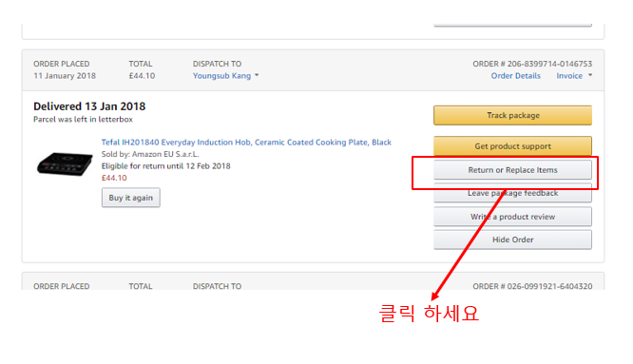Viewport: 633px width, 364px height.
Task: Click the £44.10 item price text
Action: [x=114, y=178]
